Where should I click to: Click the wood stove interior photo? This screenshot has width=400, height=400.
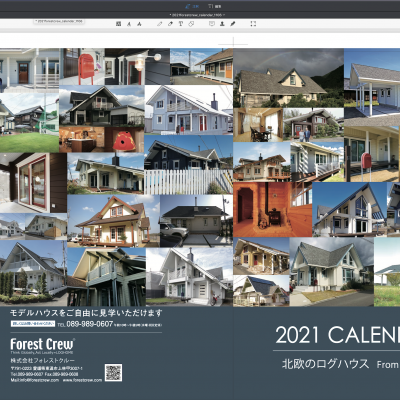(x=272, y=209)
